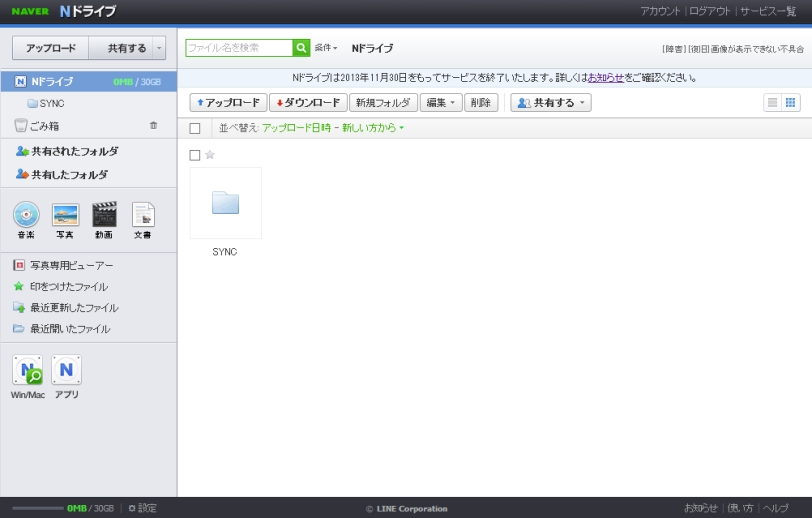Click the 削除 delete button
Image resolution: width=812 pixels, height=518 pixels.
pos(481,103)
